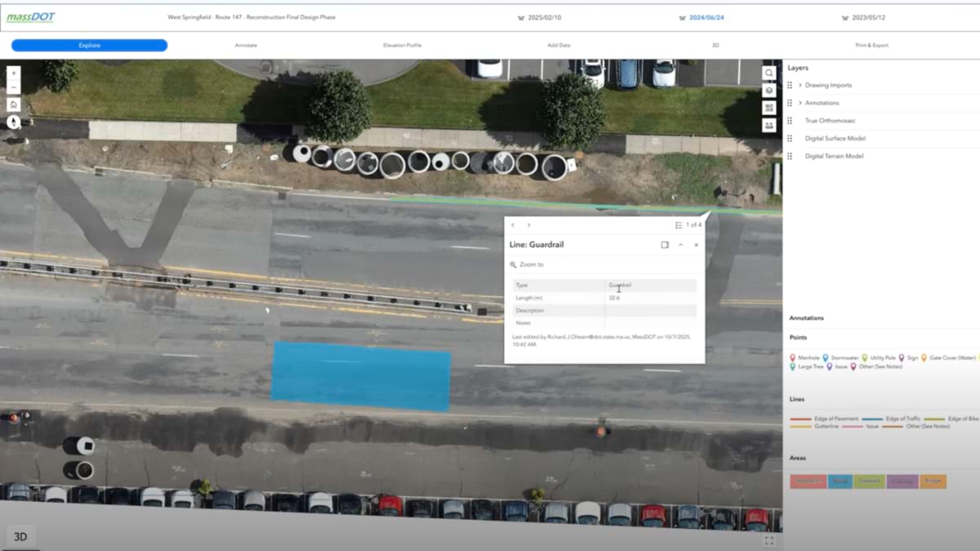Click the Layers panel heading
Screen dimensions: 980x551
798,68
